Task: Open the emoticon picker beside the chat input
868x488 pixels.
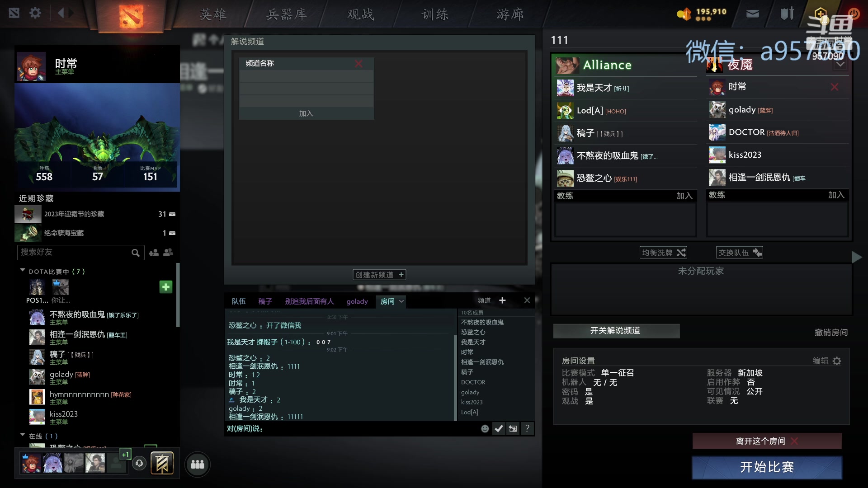Action: [485, 428]
